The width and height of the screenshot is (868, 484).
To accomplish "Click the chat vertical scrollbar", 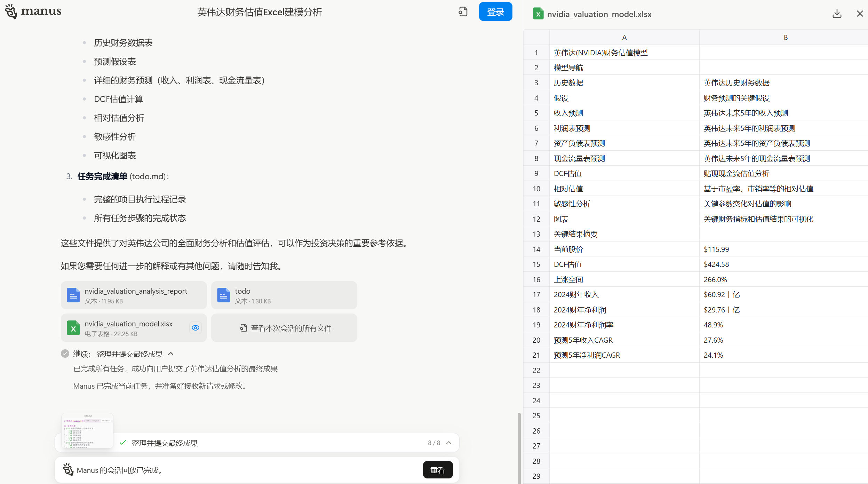I will click(x=519, y=447).
